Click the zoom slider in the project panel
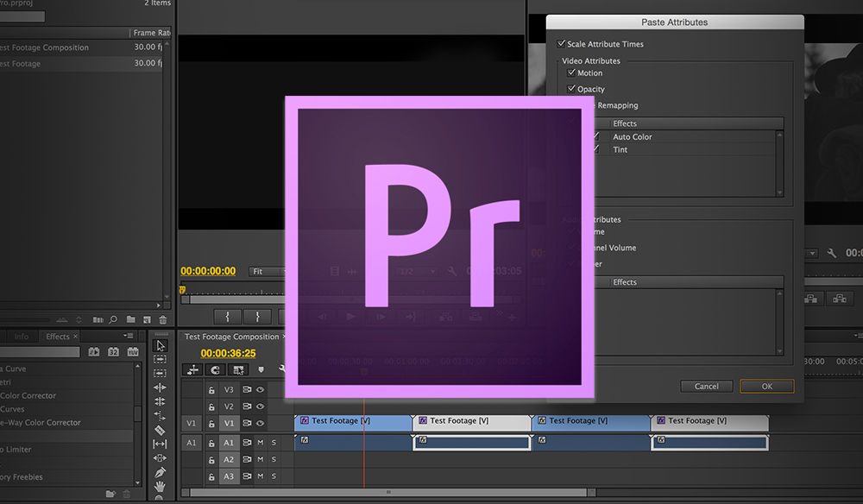The width and height of the screenshot is (863, 504). pos(26,319)
